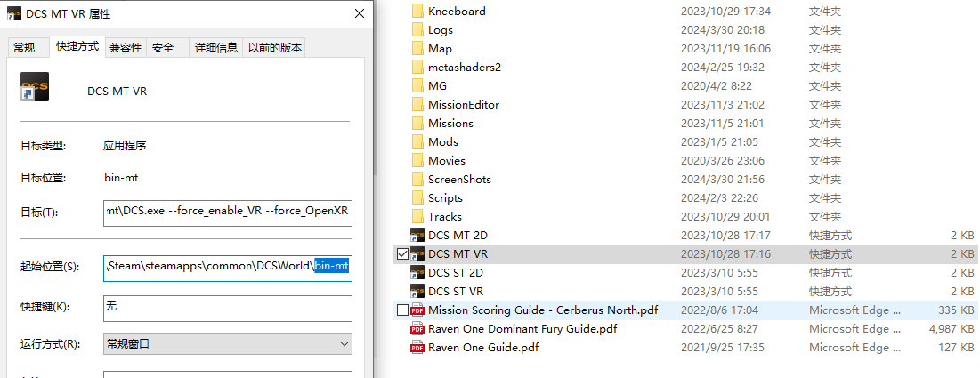This screenshot has height=378, width=980.
Task: Select the Logs folder name
Action: 441,29
